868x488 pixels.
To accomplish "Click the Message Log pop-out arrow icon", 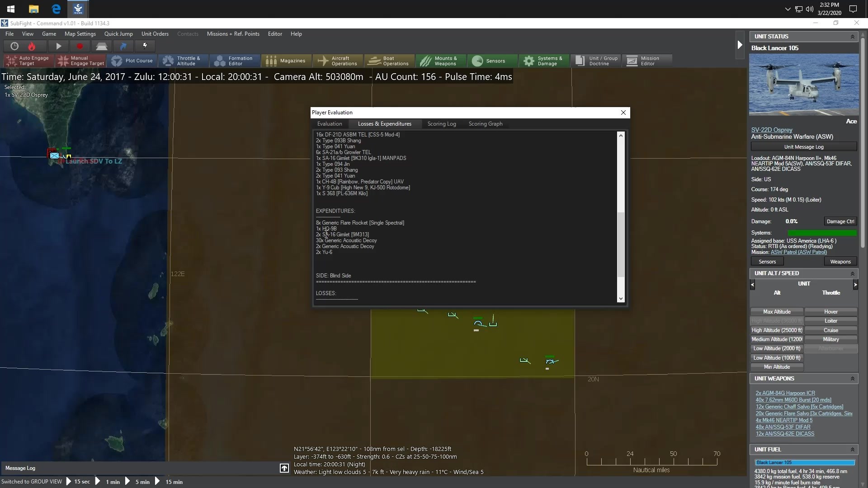I will click(284, 468).
